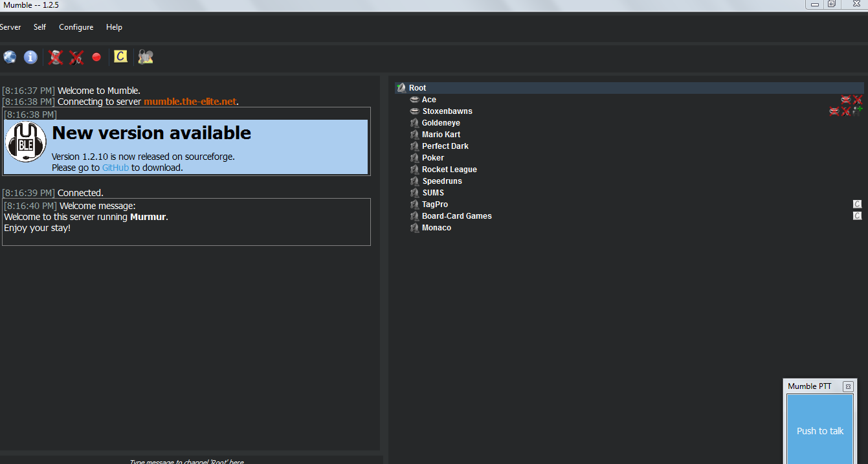Screen dimensions: 868x464
Task: Open the Help menu
Action: pyautogui.click(x=115, y=27)
